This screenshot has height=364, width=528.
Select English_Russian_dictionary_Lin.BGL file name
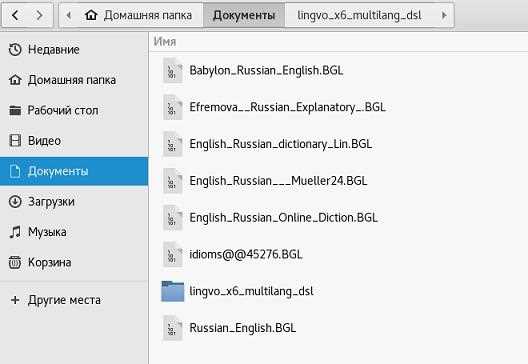pos(281,144)
